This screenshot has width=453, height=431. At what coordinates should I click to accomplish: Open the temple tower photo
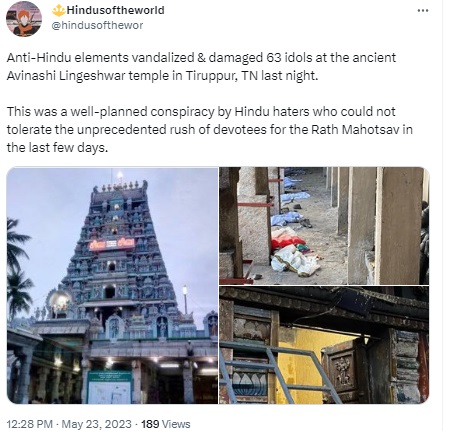pyautogui.click(x=112, y=285)
